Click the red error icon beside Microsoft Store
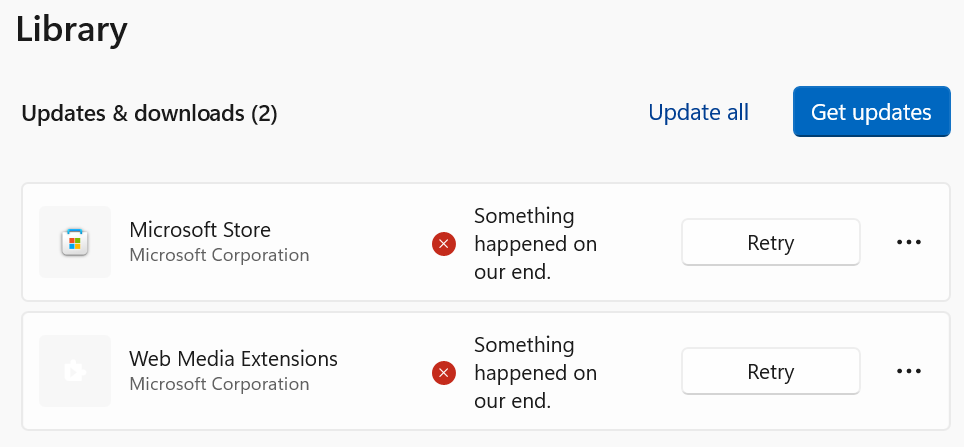 tap(443, 243)
